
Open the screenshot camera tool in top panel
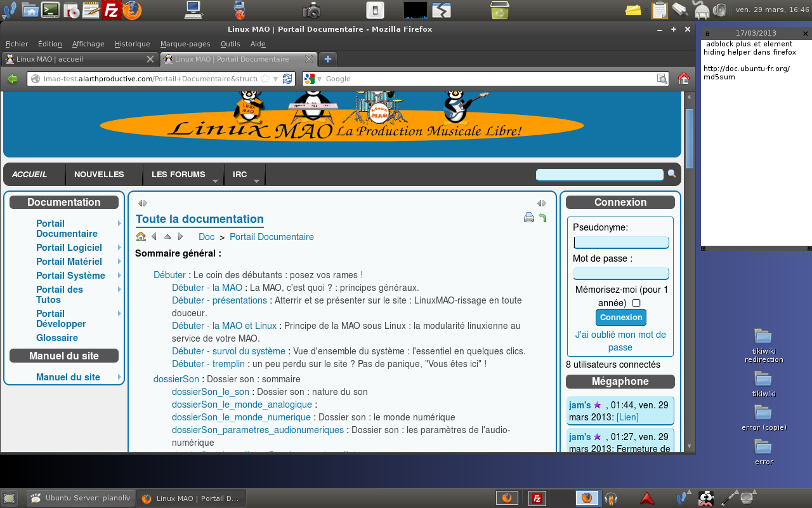point(311,10)
